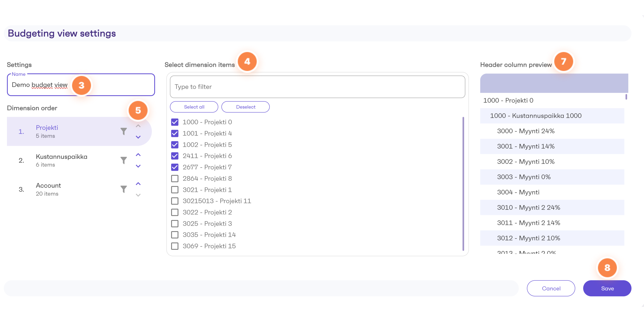The width and height of the screenshot is (644, 322).
Task: Click the '20 items' text under Account
Action: 47,194
